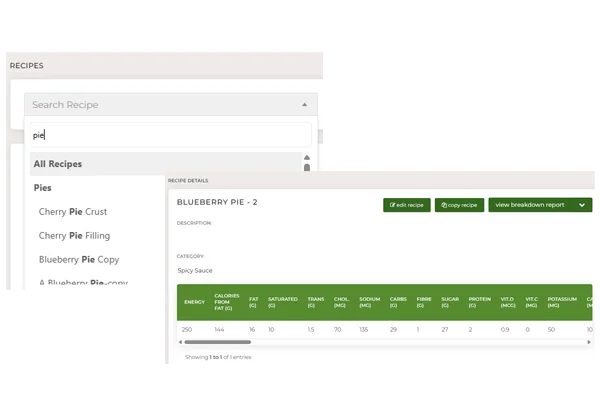Click the dropdown list scroll-up arrow
The image size is (600, 400).
coord(307,157)
